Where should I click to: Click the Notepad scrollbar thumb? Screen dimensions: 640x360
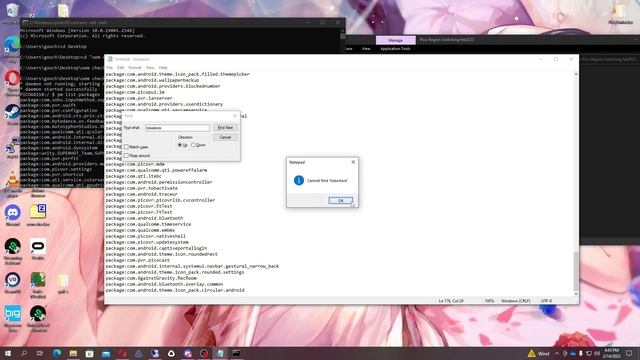coord(576,270)
